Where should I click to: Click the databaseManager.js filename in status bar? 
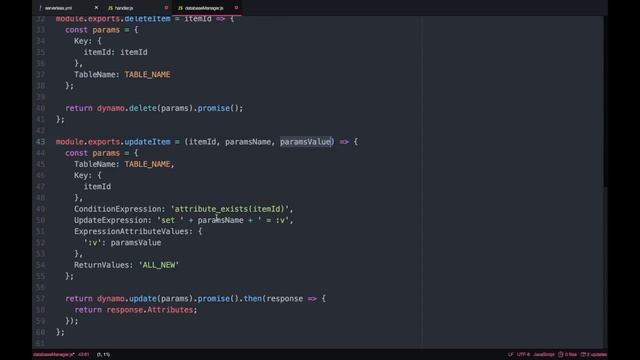pyautogui.click(x=54, y=355)
